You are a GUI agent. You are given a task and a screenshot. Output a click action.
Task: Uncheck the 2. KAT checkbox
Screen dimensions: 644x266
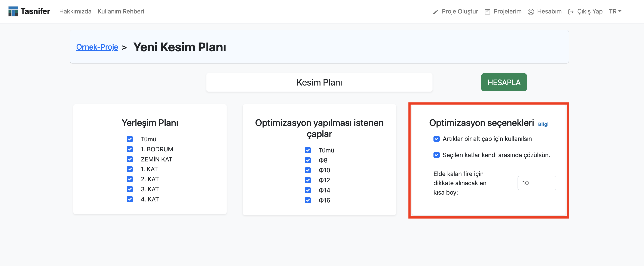point(130,179)
